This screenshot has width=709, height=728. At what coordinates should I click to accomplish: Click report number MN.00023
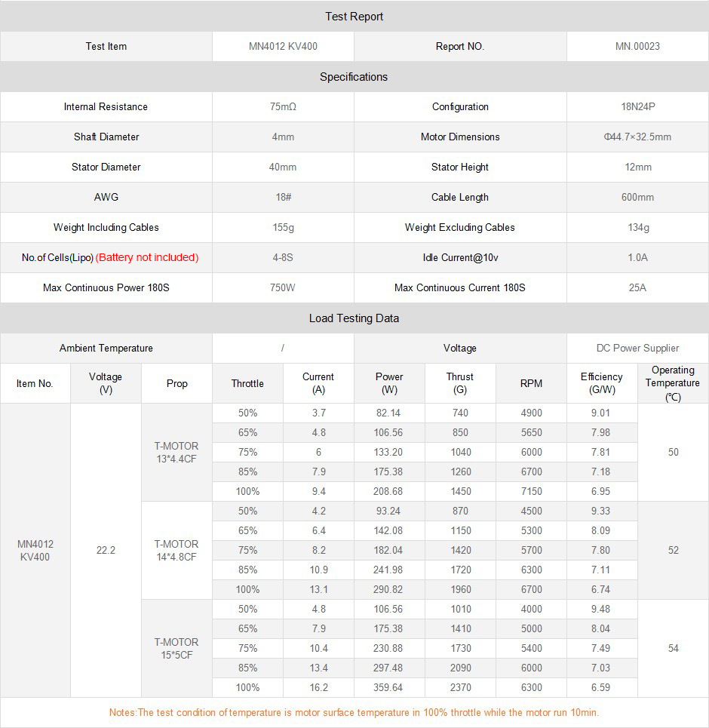coord(637,47)
